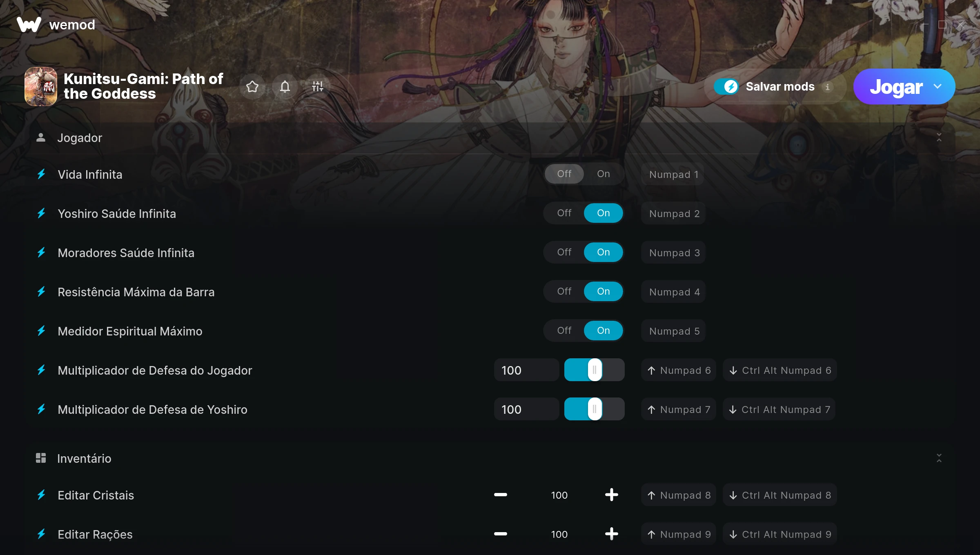Screen dimensions: 980x555
Task: Click lightning icon beside Vida Infinita
Action: [x=41, y=174]
